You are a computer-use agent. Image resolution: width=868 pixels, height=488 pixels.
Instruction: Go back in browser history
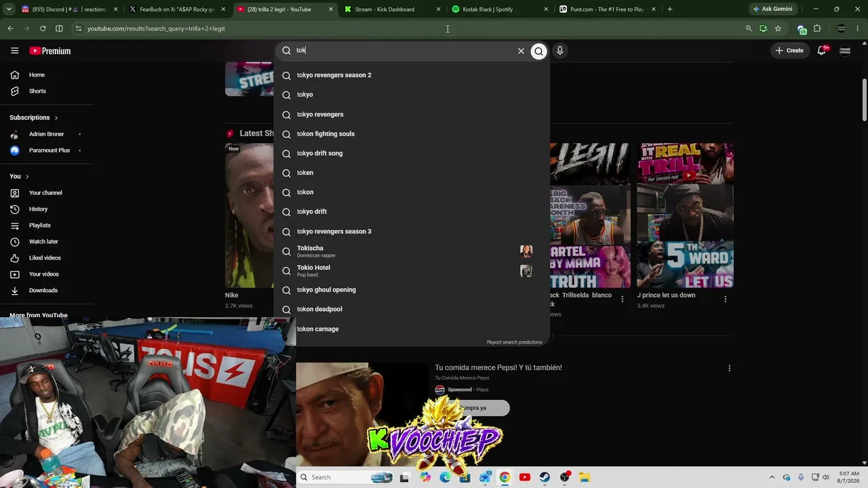(10, 28)
